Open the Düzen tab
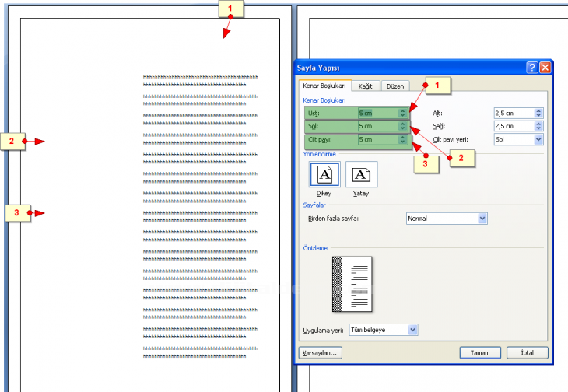 (394, 86)
